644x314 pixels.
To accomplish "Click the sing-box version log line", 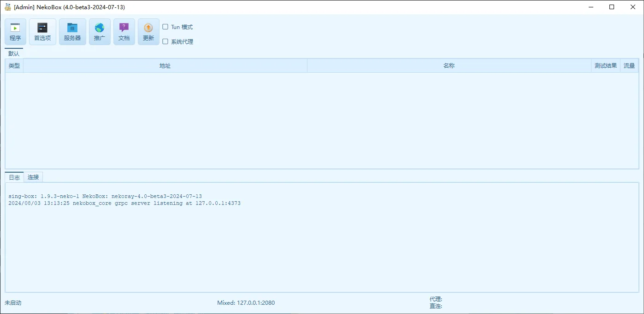I will point(105,196).
